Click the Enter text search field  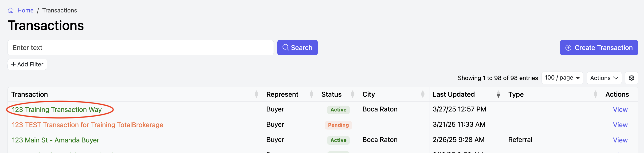click(141, 48)
